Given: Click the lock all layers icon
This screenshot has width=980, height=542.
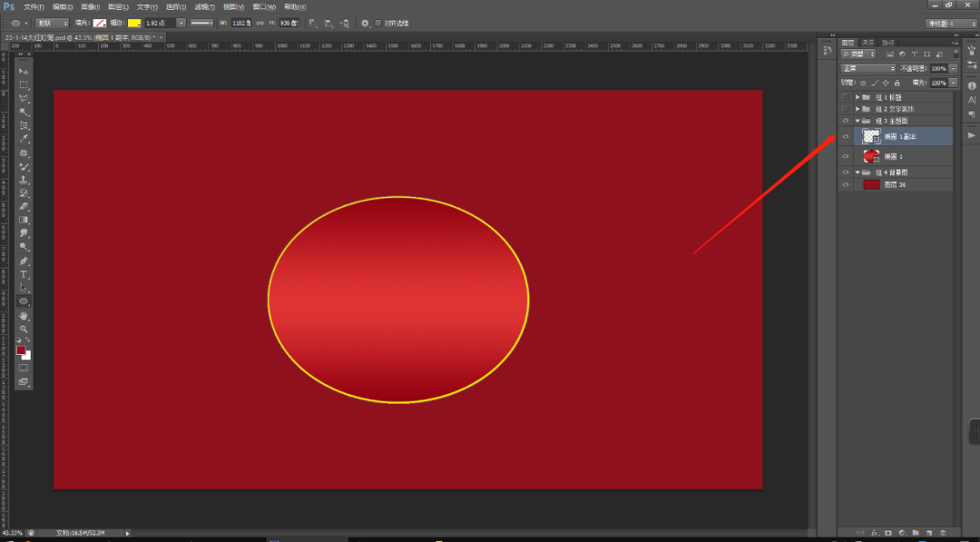Looking at the screenshot, I should pos(897,83).
